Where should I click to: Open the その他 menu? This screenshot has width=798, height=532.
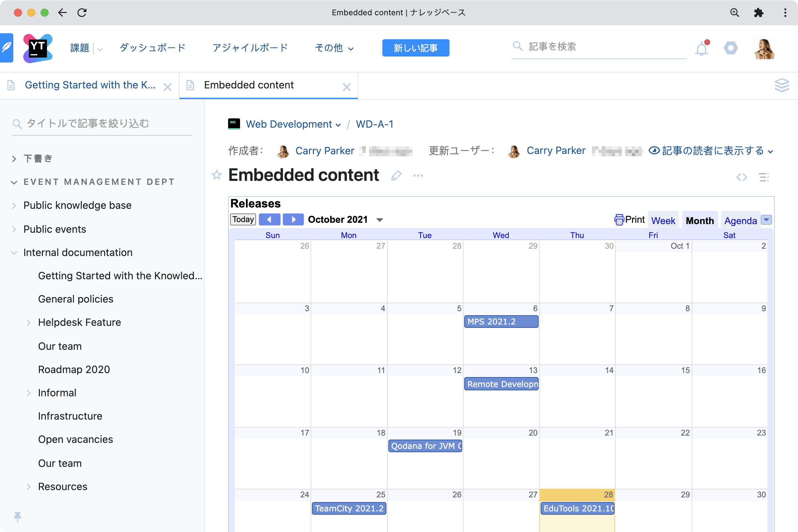334,48
